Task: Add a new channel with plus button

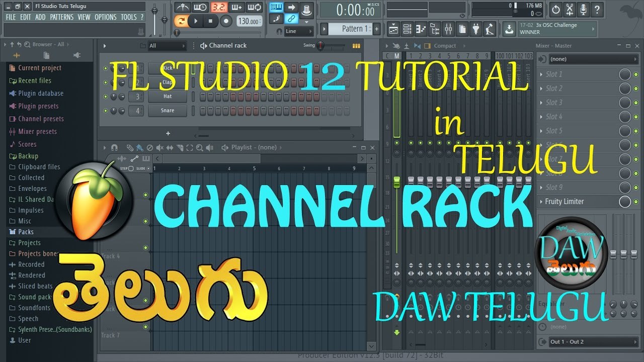Action: point(168,134)
